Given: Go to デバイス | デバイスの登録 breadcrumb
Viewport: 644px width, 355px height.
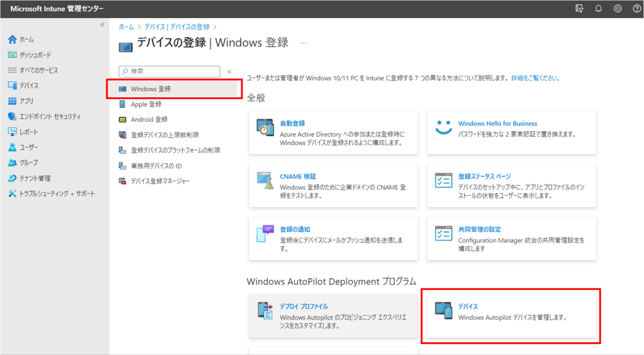Looking at the screenshot, I should (177, 26).
